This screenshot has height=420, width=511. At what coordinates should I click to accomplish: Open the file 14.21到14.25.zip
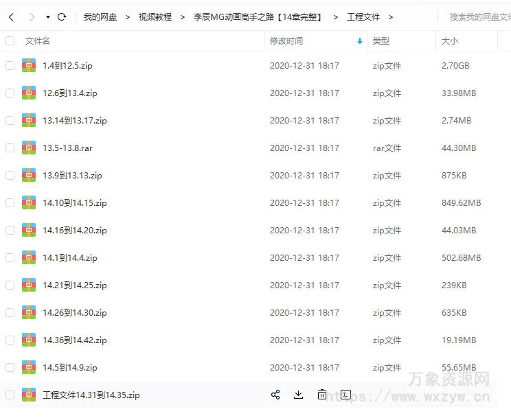pyautogui.click(x=75, y=285)
